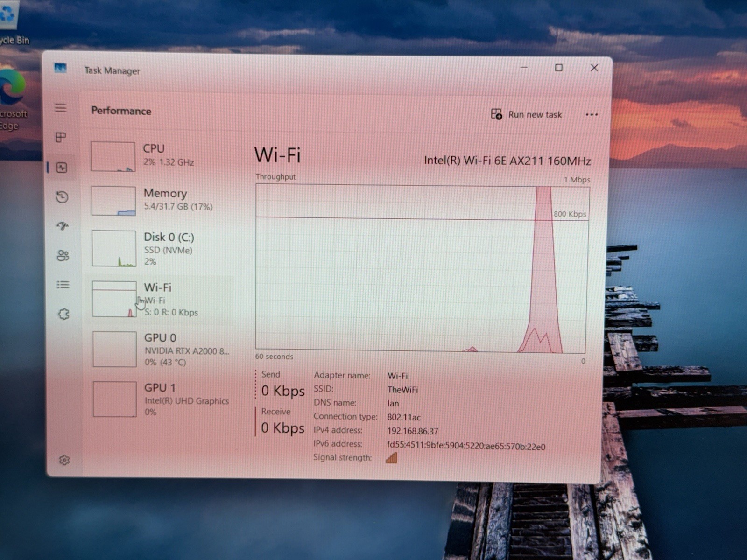Minimize the Task Manager window
Image resolution: width=747 pixels, height=560 pixels.
point(524,67)
